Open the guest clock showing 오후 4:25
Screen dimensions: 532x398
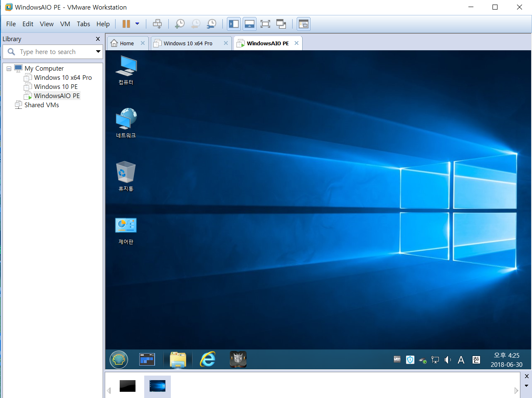pos(507,360)
